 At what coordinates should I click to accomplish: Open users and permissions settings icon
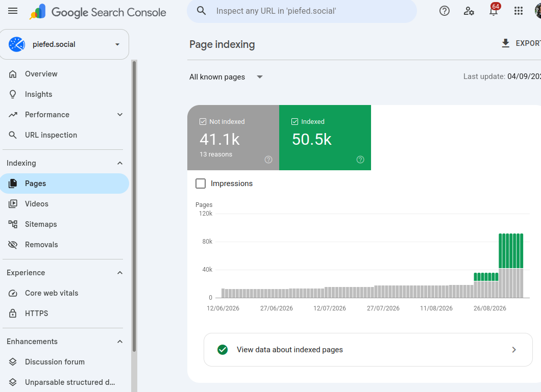point(469,11)
